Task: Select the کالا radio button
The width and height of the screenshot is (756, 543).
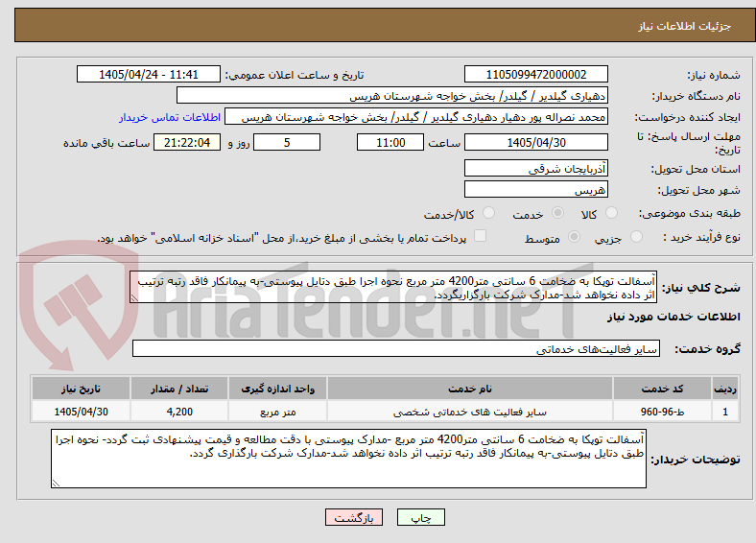Action: [611, 213]
